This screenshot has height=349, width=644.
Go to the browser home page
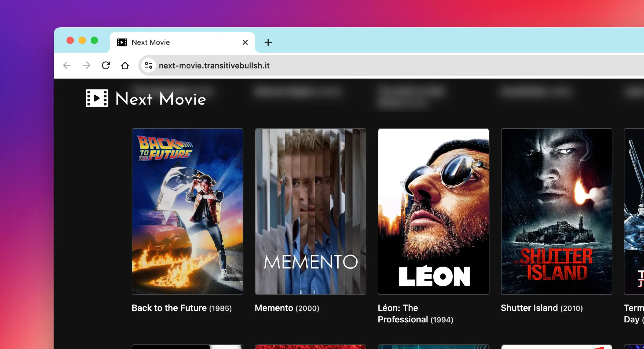tap(125, 65)
